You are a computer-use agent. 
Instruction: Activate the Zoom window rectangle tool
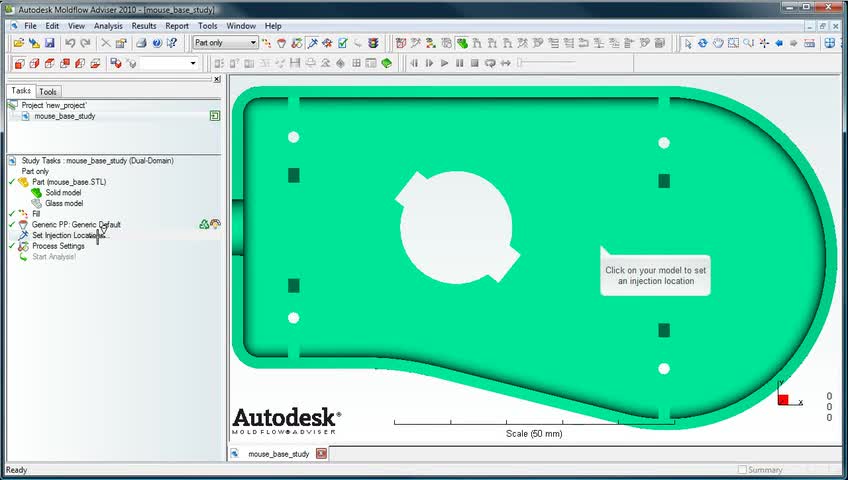pos(733,43)
